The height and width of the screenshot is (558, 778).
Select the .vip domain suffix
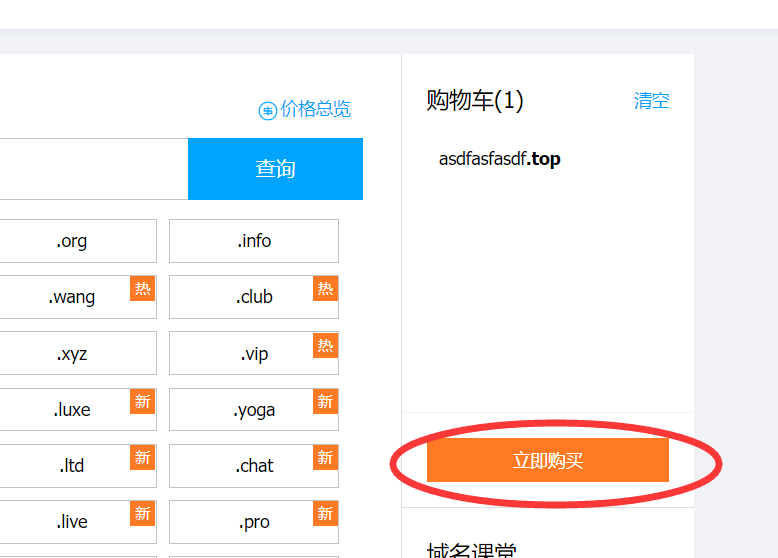tap(254, 353)
